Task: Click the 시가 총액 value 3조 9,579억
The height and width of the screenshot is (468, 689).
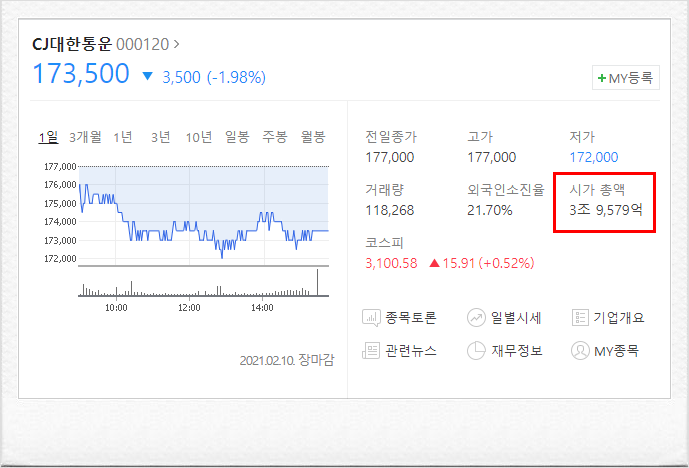Action: click(606, 210)
